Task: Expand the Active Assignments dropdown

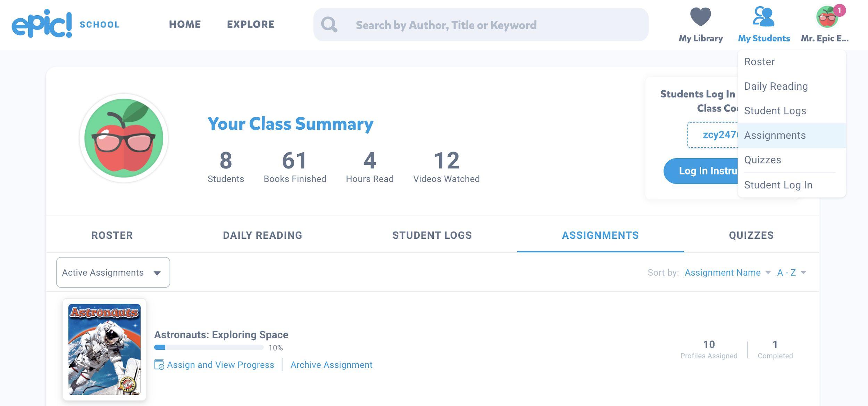Action: coord(113,273)
